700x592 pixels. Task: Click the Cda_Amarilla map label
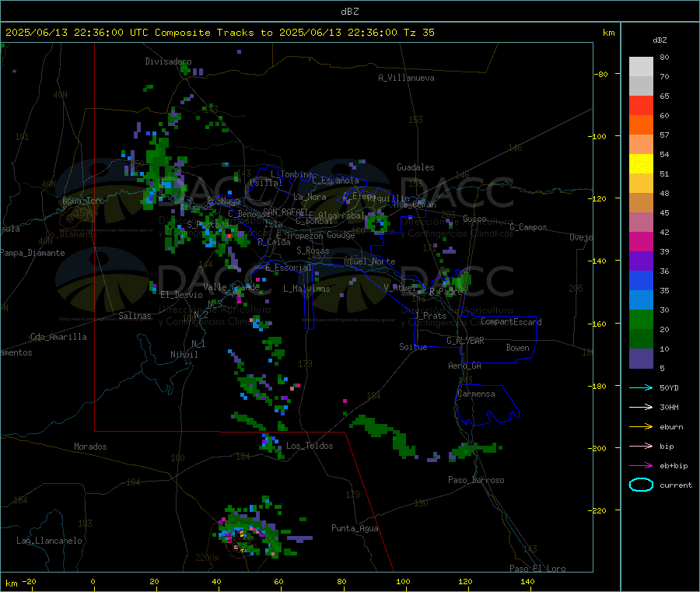58,337
